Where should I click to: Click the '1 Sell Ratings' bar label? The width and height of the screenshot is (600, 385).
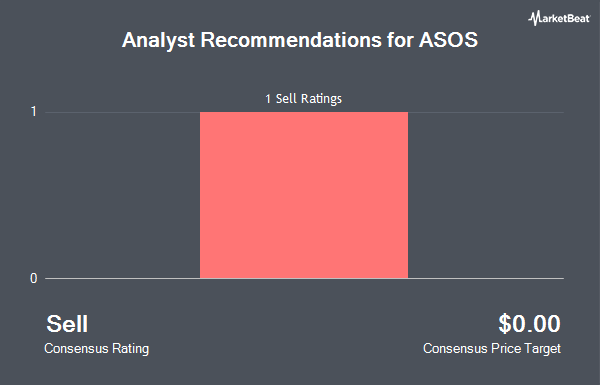(303, 99)
